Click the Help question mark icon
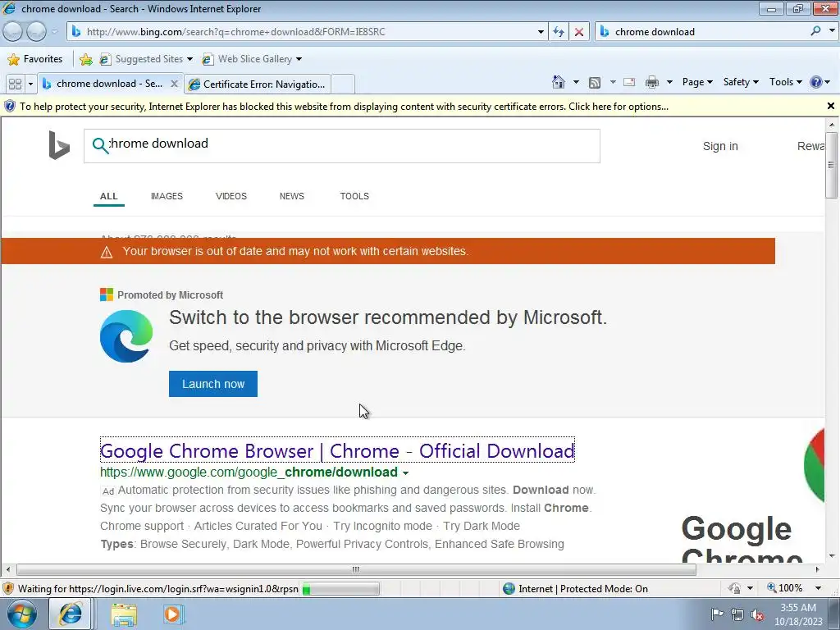 816,82
